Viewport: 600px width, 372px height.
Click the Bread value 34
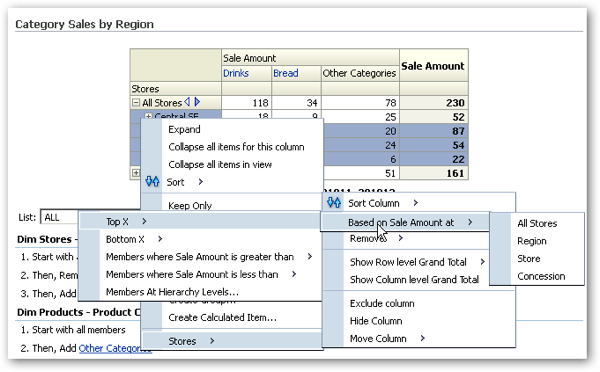click(x=296, y=103)
